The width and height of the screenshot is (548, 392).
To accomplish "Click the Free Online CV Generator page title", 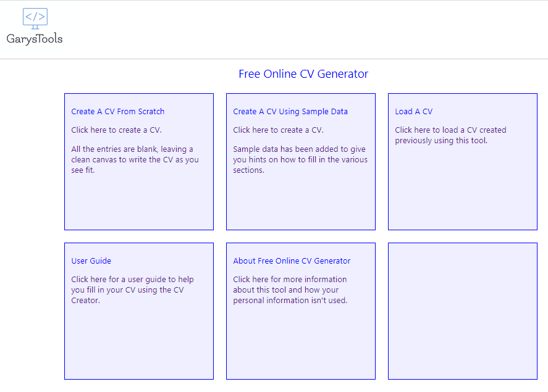I will (303, 73).
